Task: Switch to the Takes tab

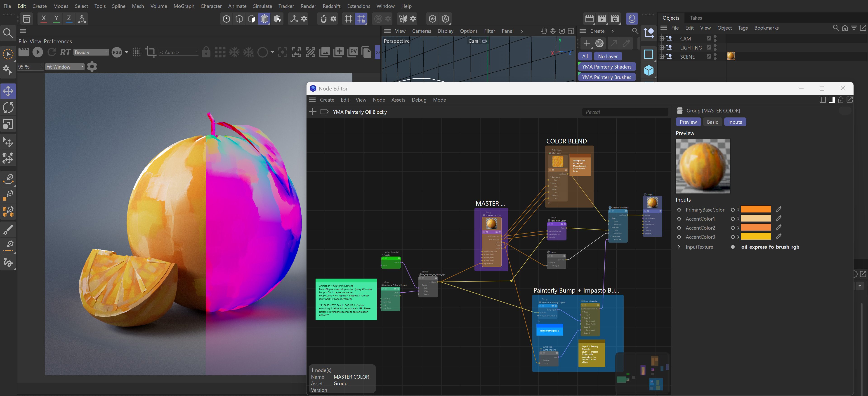Action: tap(696, 18)
